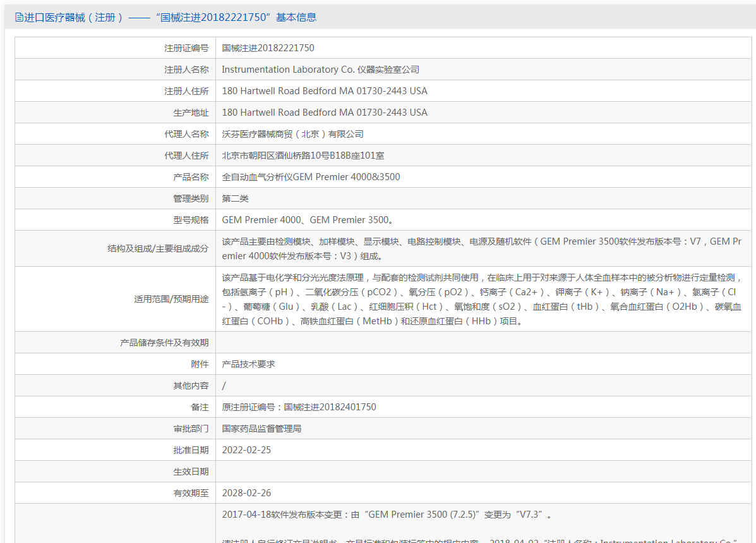Viewport: 756px width, 543px height.
Task: Click the label 审批部门
Action: [191, 429]
